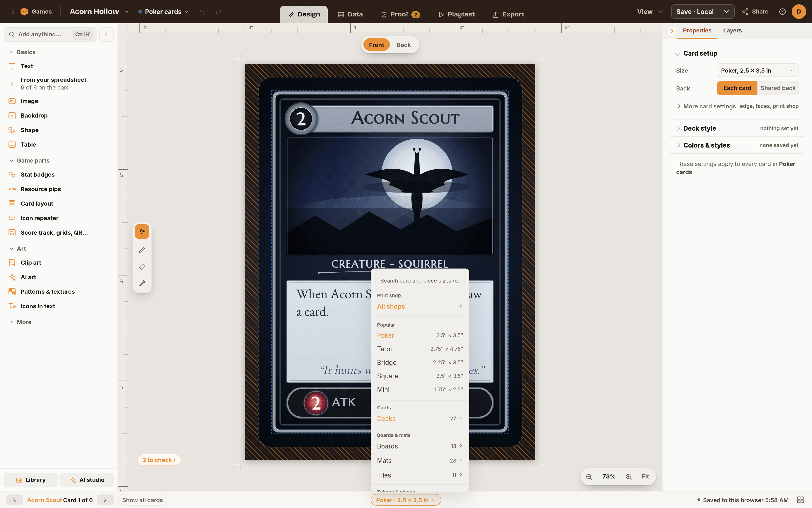Choose Shared back option
Viewport: 812px width, 508px height.
coord(778,88)
